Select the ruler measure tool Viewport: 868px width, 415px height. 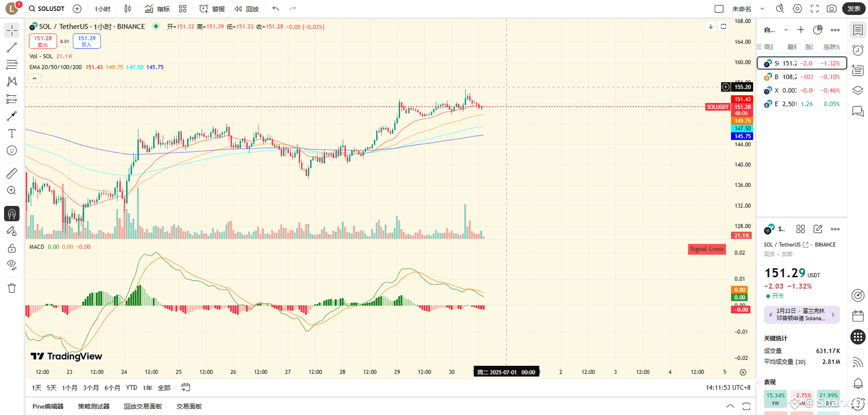(x=12, y=173)
